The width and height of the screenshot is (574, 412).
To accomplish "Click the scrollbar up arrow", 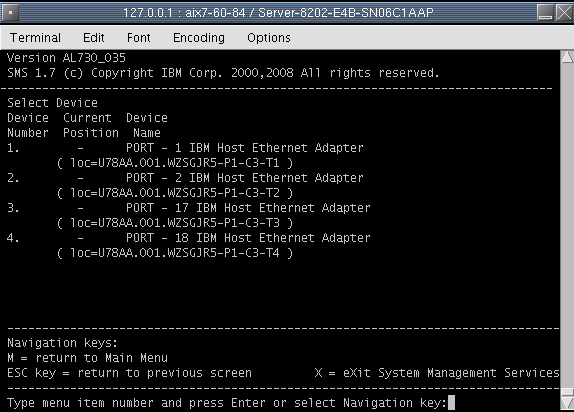I will 567,57.
